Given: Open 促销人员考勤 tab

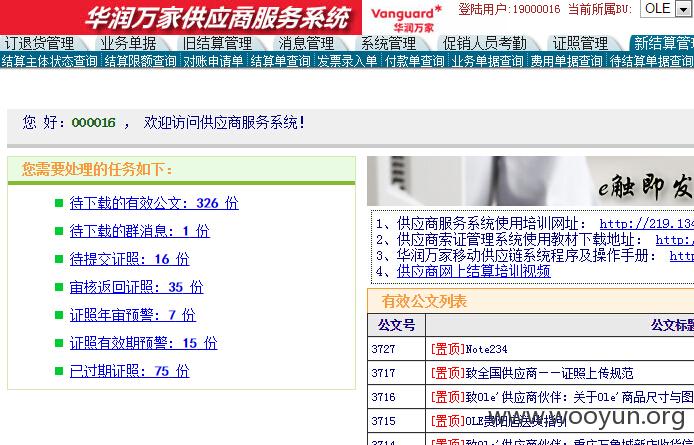Looking at the screenshot, I should coord(485,43).
